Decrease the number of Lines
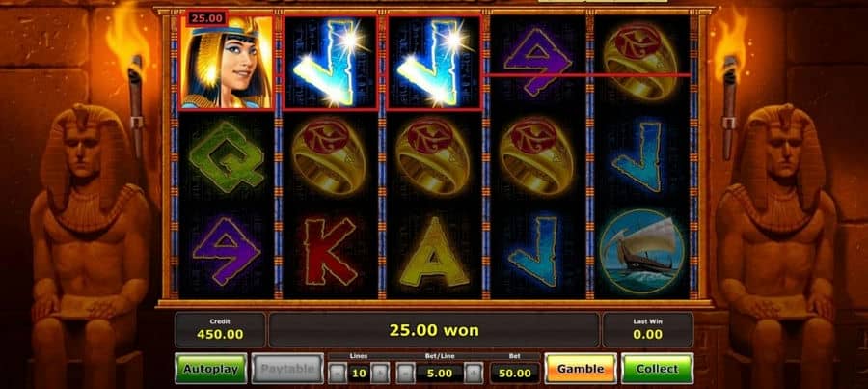This screenshot has width=868, height=389. click(x=338, y=373)
